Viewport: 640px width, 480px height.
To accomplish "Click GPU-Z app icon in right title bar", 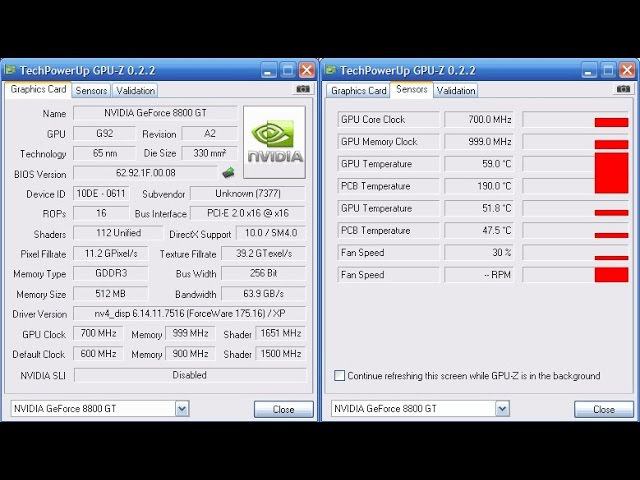I will click(330, 70).
